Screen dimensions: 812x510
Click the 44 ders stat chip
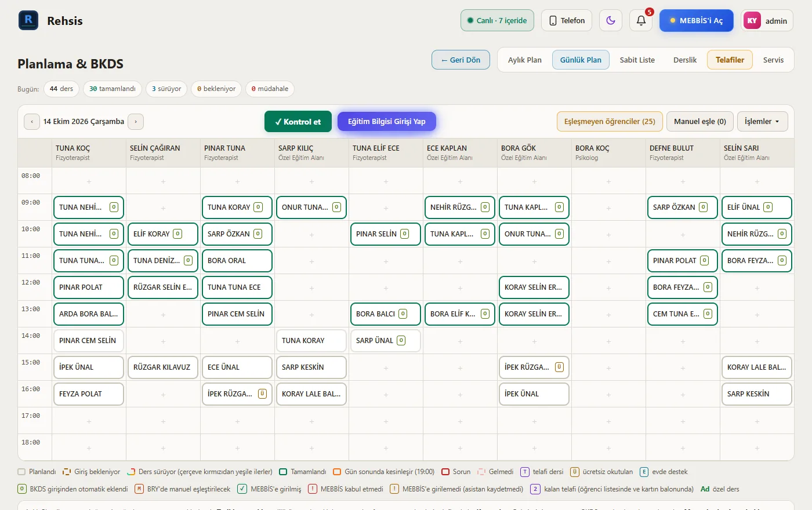61,89
